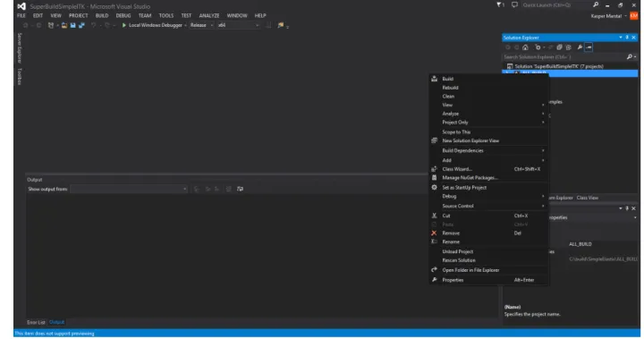
Task: Select Set as StartUp Project
Action: click(464, 187)
